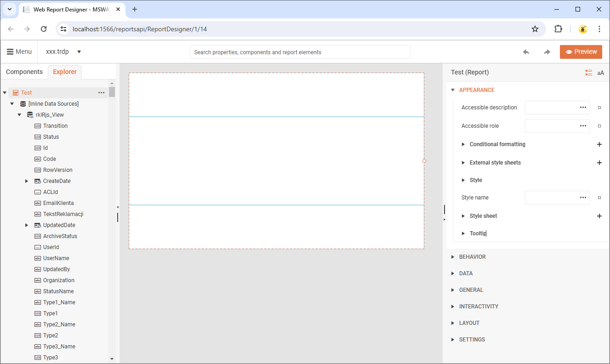This screenshot has height=364, width=610.
Task: Toggle the checkbox beside Style name
Action: [x=599, y=197]
